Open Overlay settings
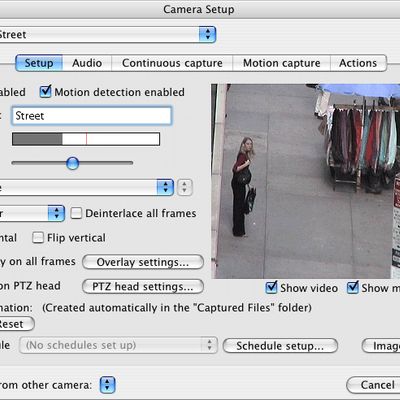The width and height of the screenshot is (400, 400). click(143, 262)
